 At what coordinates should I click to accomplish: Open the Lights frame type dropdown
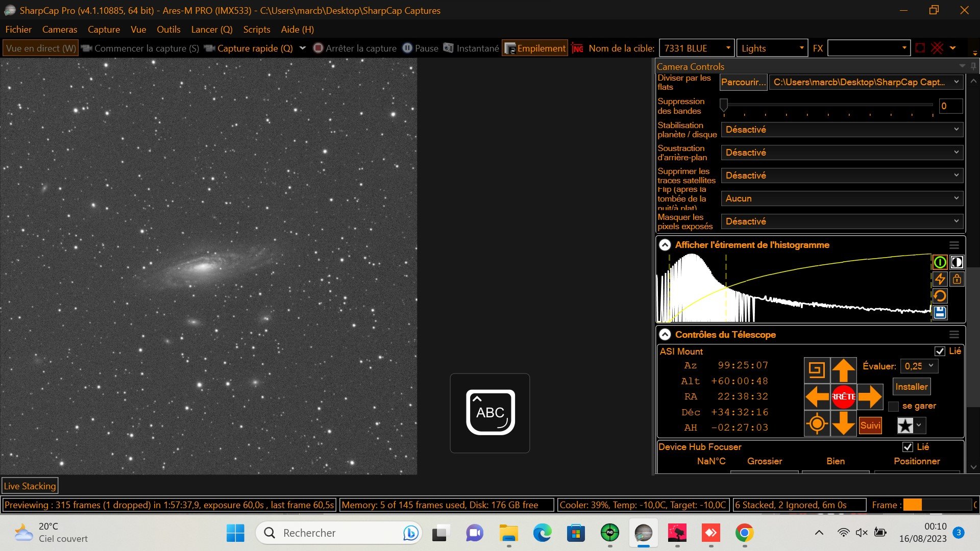coord(772,48)
